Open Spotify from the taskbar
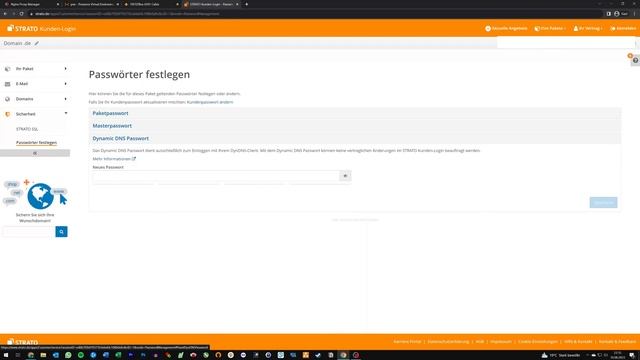Image resolution: width=640 pixels, height=360 pixels. pos(81,355)
